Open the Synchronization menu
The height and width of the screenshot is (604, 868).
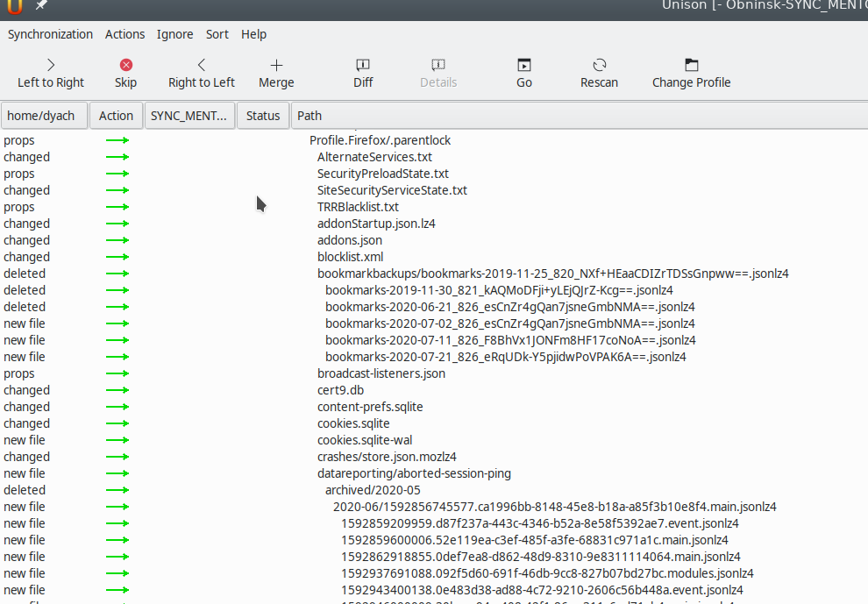tap(50, 34)
